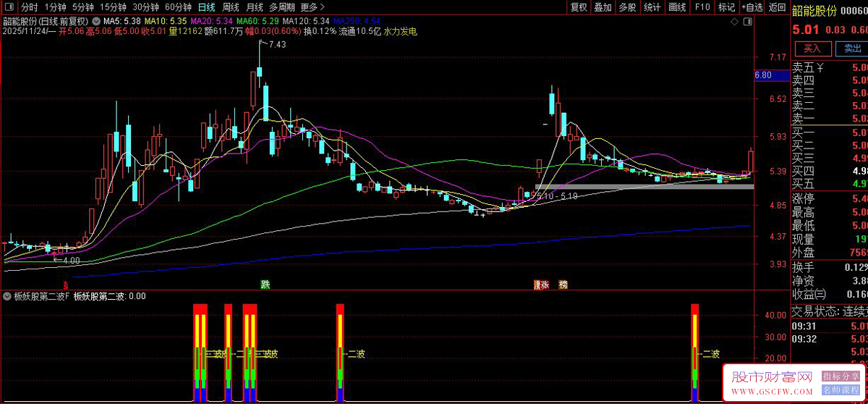
Task: Click the 韶能股份 stock name in quote panel
Action: 814,10
